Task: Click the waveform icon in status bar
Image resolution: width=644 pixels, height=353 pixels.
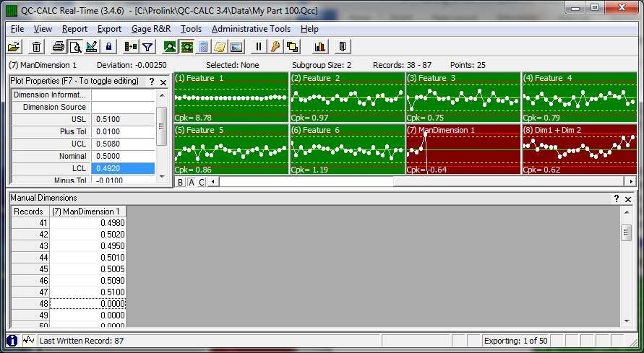Action: pos(28,340)
